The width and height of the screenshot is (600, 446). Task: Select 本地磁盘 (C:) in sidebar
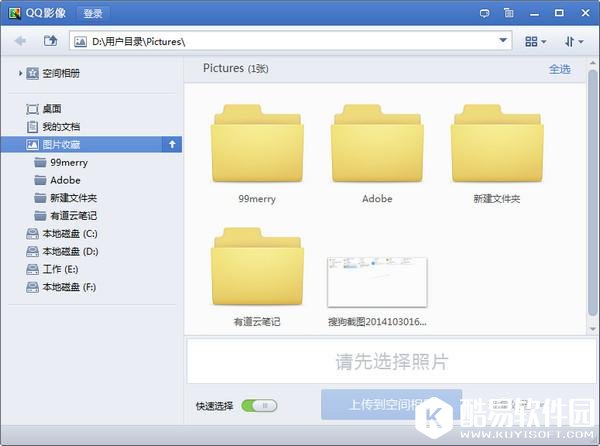68,233
